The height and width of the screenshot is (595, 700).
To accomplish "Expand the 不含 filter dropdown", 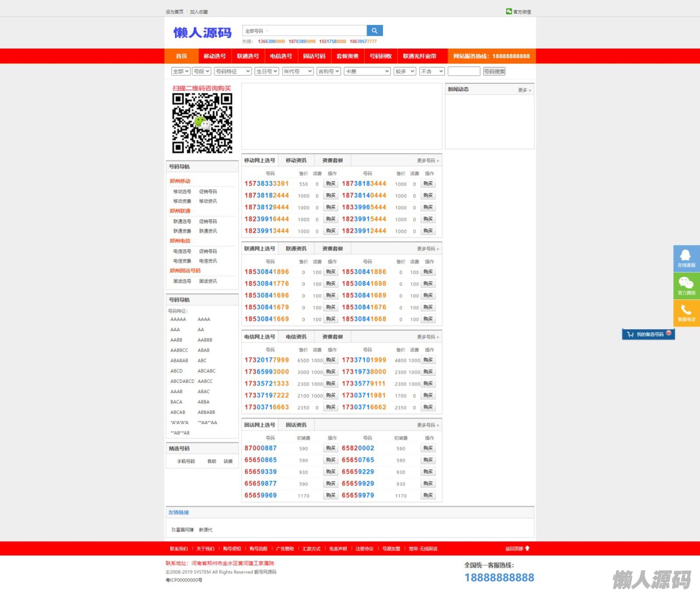I will click(432, 71).
